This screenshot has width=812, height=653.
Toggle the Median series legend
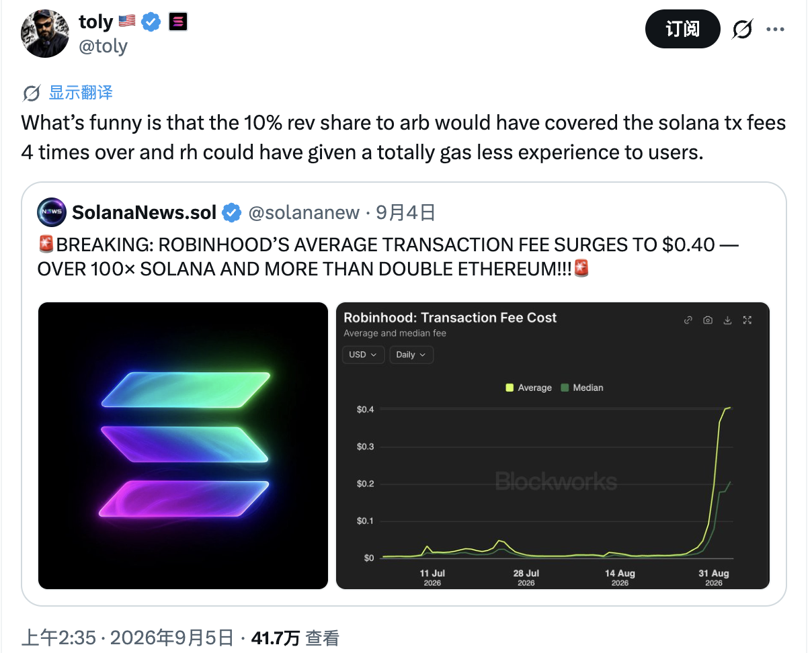582,388
